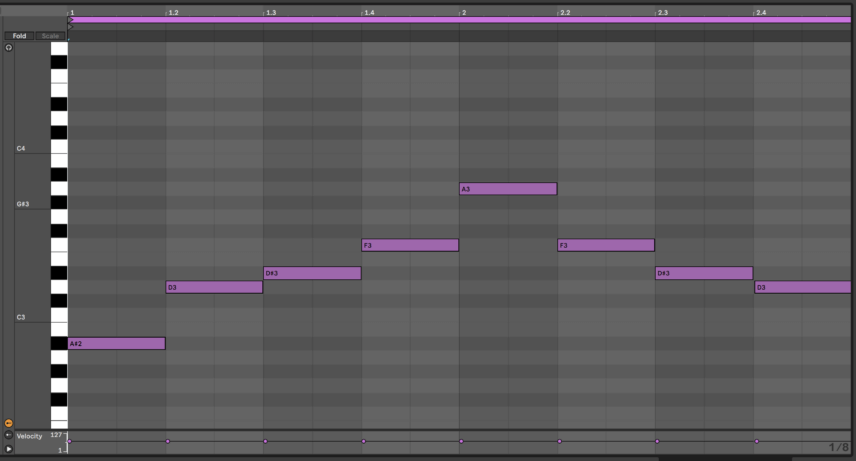Click the 1/8 grid size indicator
This screenshot has width=856, height=461.
839,447
